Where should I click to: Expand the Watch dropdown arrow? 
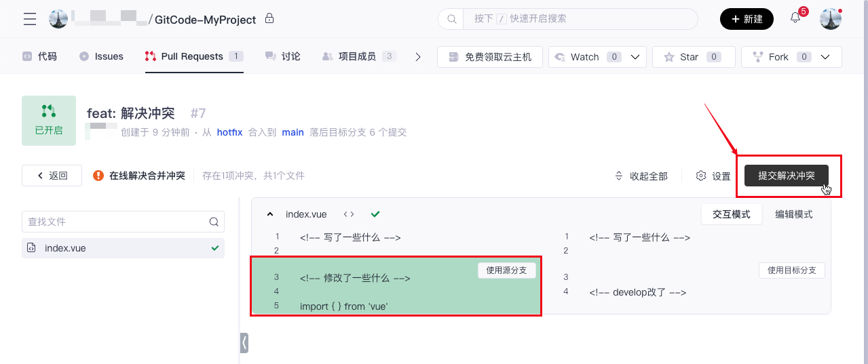tap(635, 57)
